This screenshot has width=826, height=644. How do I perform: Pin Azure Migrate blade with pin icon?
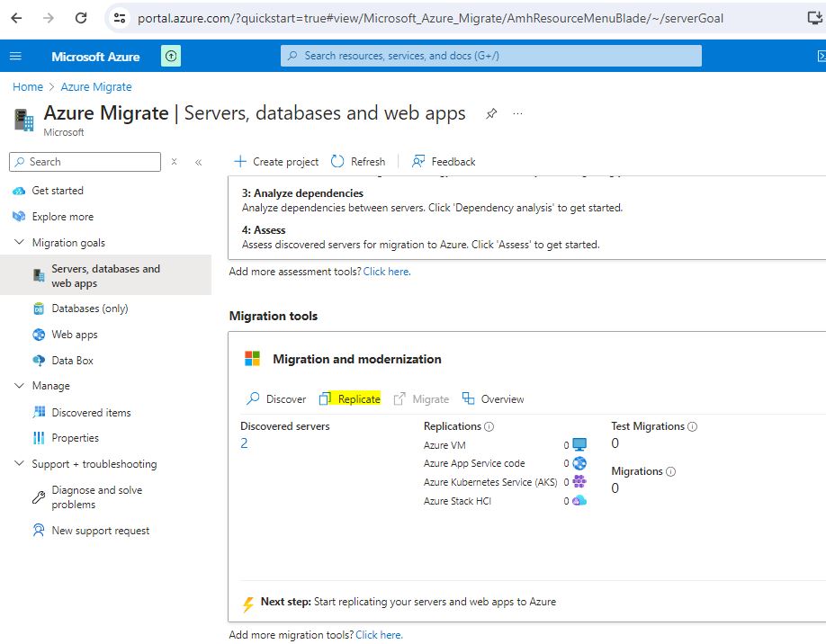491,114
